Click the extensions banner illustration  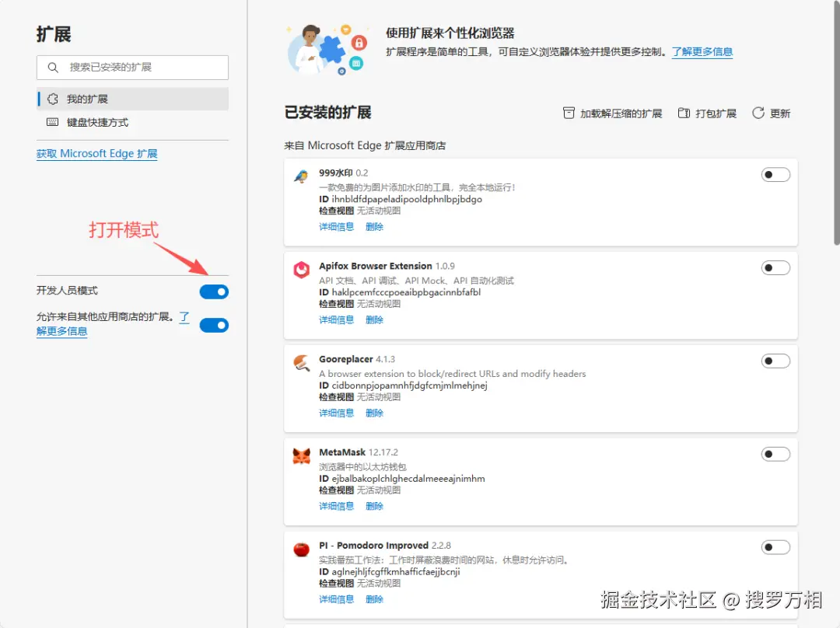pos(327,49)
